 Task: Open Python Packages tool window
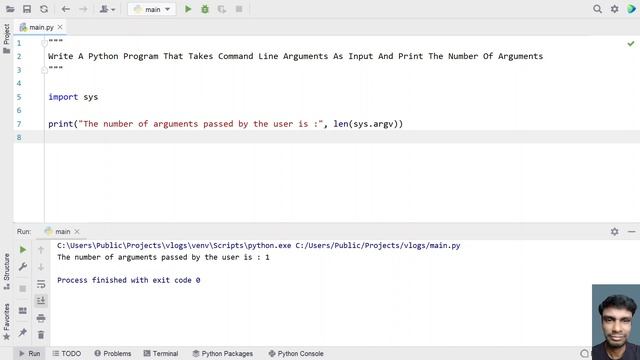(x=223, y=353)
